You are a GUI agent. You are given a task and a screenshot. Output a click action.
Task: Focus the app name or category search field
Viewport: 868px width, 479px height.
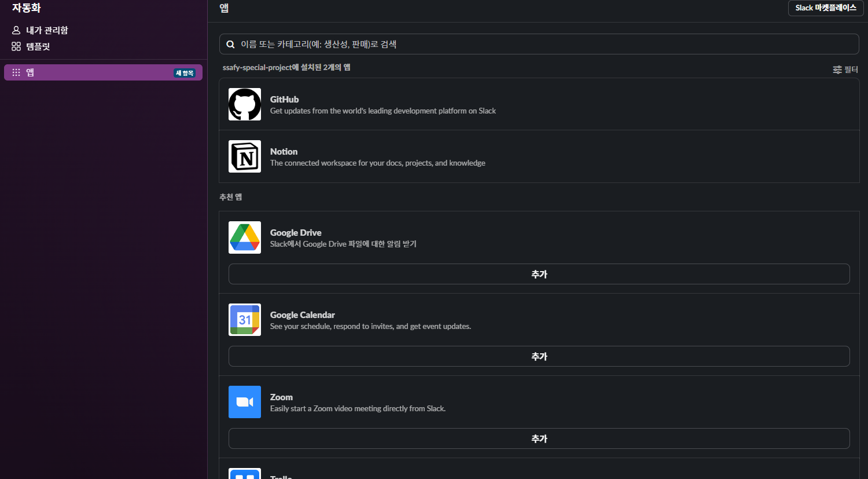pyautogui.click(x=539, y=44)
